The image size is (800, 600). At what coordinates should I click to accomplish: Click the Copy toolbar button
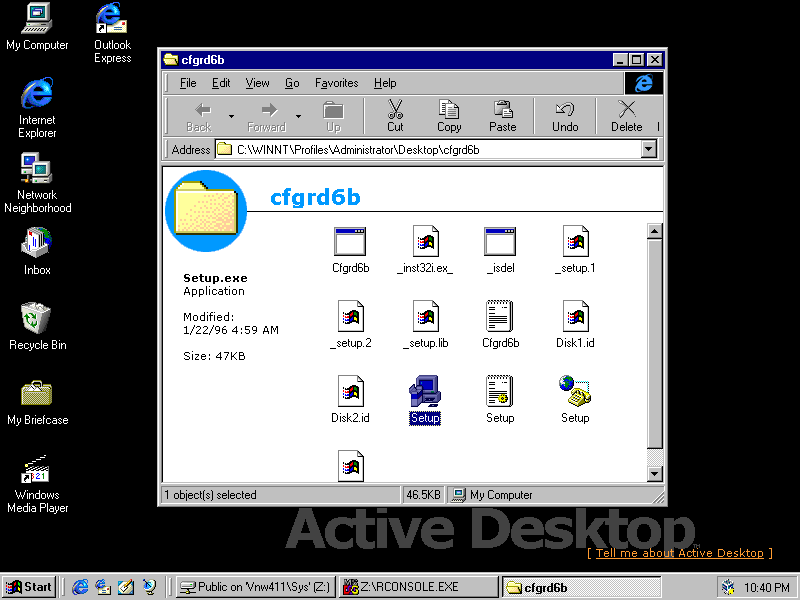449,116
